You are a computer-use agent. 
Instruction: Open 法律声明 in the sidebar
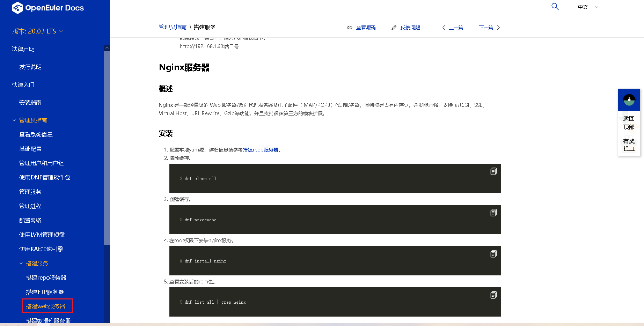23,49
